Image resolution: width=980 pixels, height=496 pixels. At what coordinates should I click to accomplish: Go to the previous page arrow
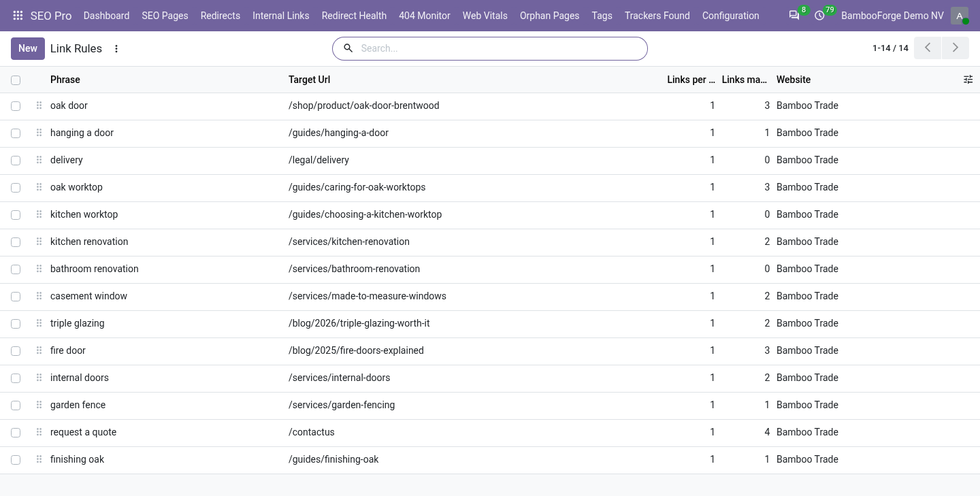928,48
